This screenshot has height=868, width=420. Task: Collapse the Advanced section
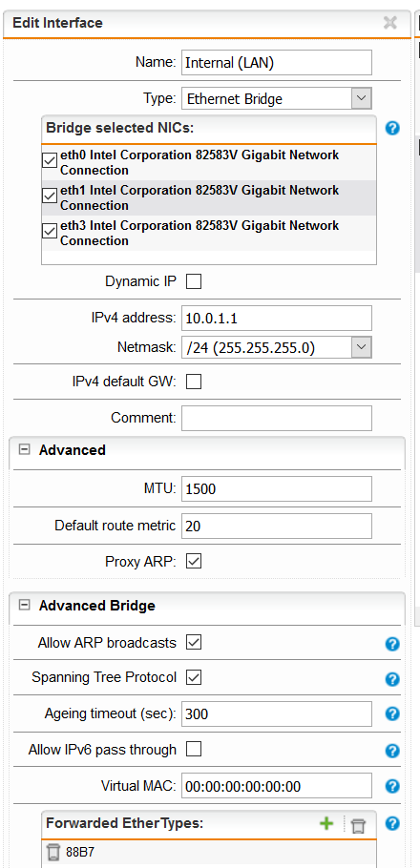24,450
